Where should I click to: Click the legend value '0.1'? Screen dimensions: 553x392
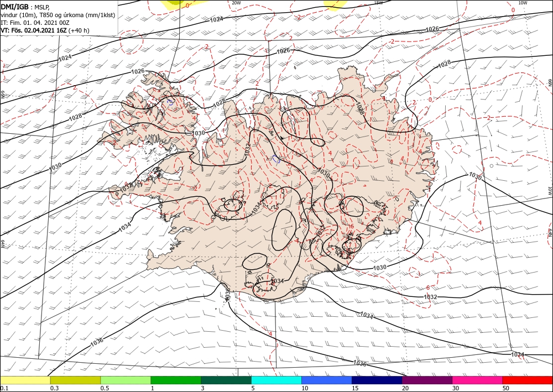[3, 388]
